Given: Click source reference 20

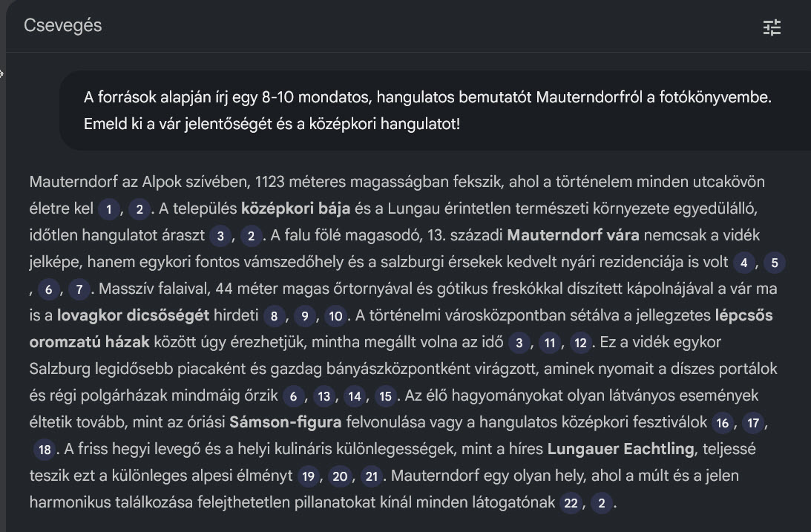Looking at the screenshot, I should coord(340,476).
